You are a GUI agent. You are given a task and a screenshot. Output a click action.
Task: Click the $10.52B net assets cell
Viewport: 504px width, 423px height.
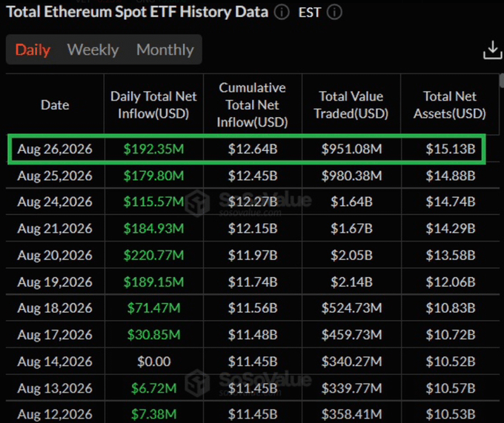(x=451, y=362)
